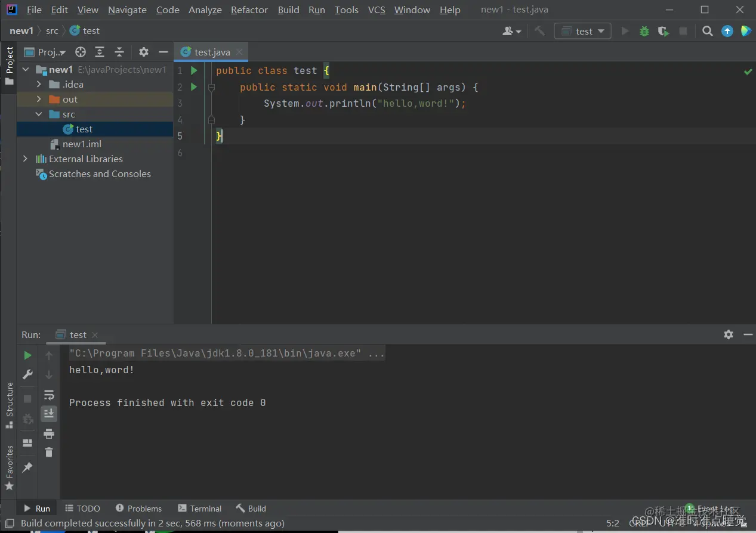The height and width of the screenshot is (533, 756).
Task: Run test with the toolbar play icon
Action: coord(625,31)
